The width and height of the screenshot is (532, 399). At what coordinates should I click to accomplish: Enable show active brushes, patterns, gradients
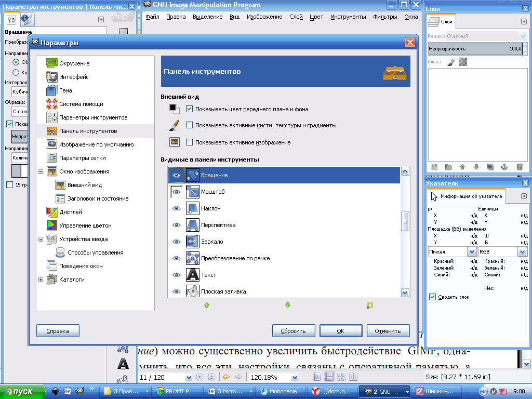[x=189, y=125]
